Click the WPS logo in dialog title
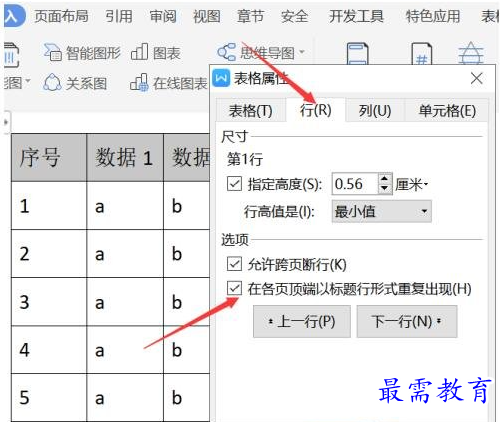The height and width of the screenshot is (422, 500). 221,78
